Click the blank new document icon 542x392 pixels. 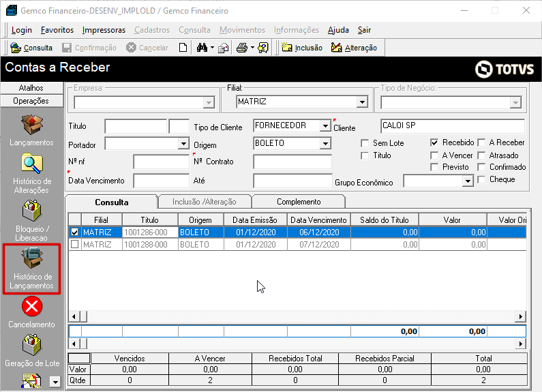[x=183, y=48]
